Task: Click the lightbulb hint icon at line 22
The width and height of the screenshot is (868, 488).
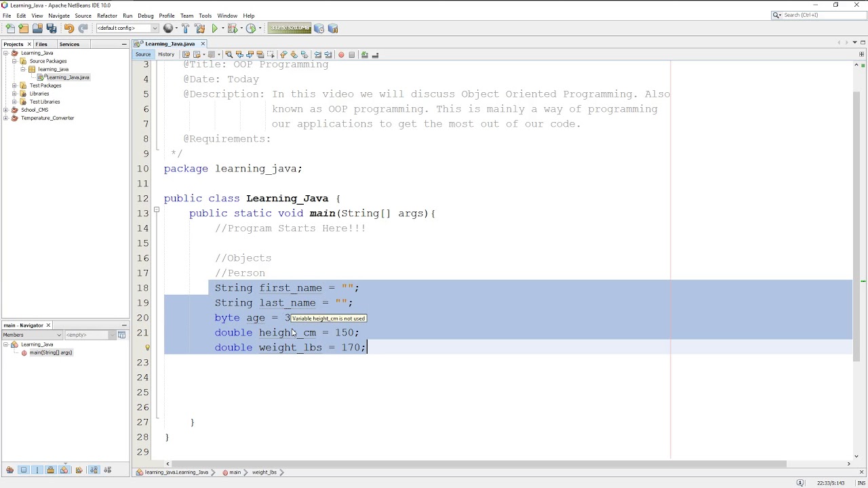Action: point(147,348)
